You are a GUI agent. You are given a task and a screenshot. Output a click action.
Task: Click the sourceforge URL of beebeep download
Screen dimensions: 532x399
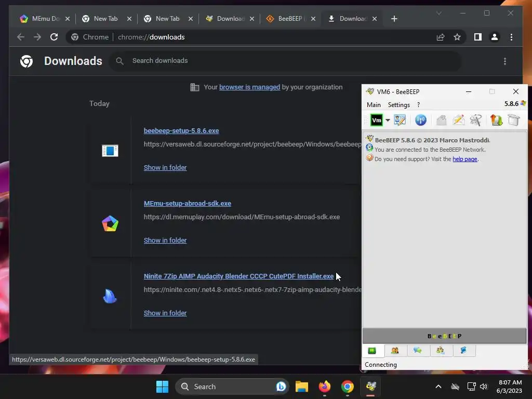[x=252, y=144]
